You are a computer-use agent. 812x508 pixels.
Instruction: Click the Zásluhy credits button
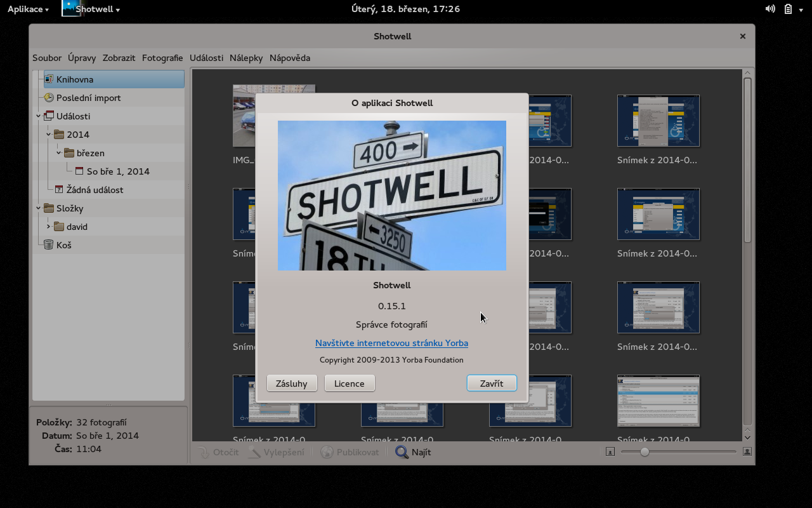pos(292,384)
